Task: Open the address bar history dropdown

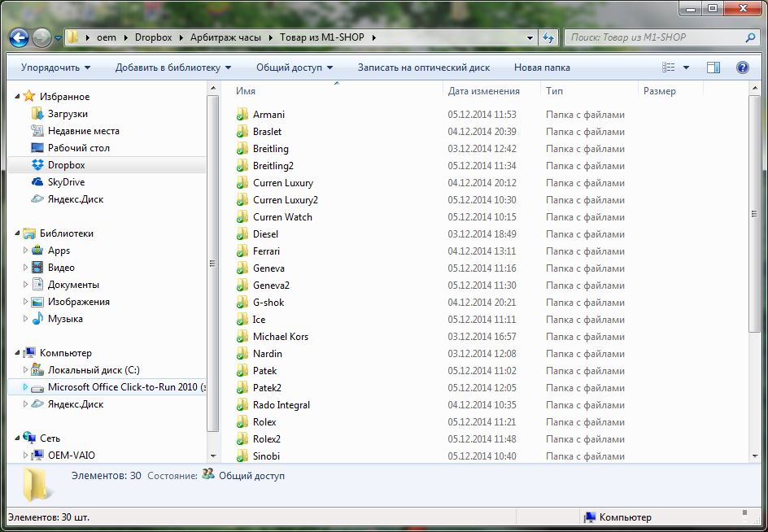Action: tap(530, 37)
